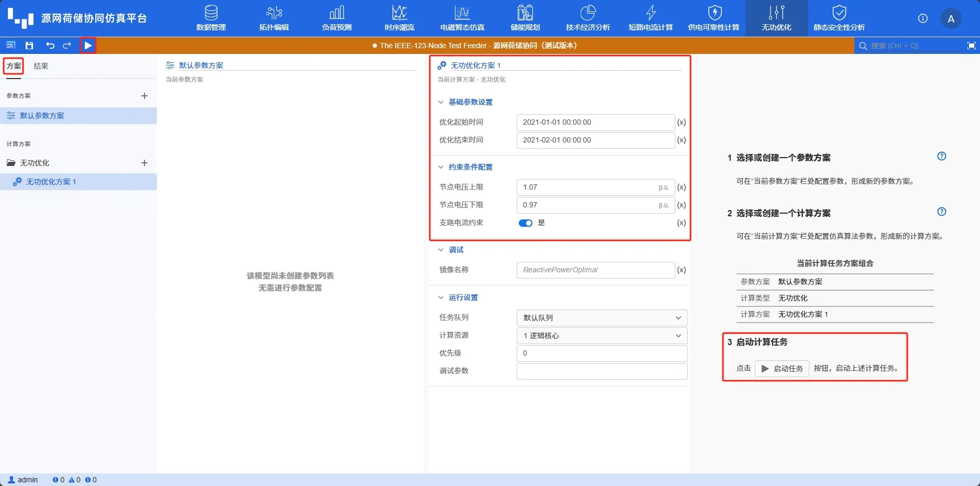Click the warning count in status bar
Viewport: 980px width, 486px height.
75,480
